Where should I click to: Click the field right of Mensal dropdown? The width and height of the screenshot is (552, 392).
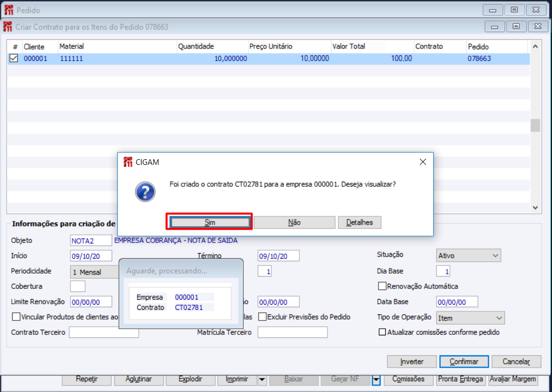point(265,271)
